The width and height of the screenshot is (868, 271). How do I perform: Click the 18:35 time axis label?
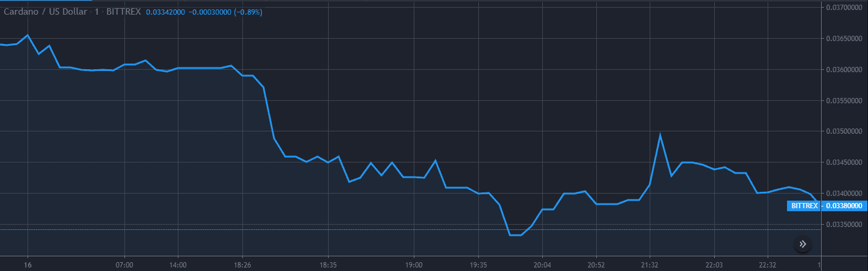[x=328, y=265]
